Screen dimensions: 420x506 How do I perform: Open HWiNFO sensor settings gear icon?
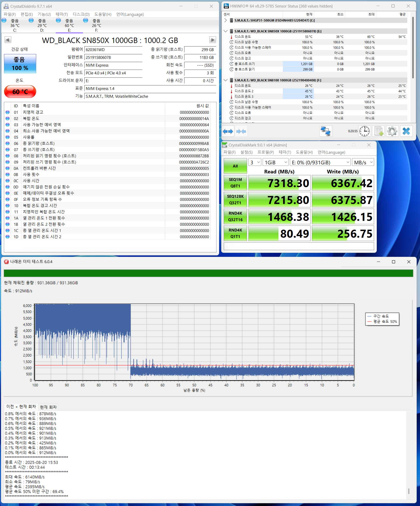(392, 131)
